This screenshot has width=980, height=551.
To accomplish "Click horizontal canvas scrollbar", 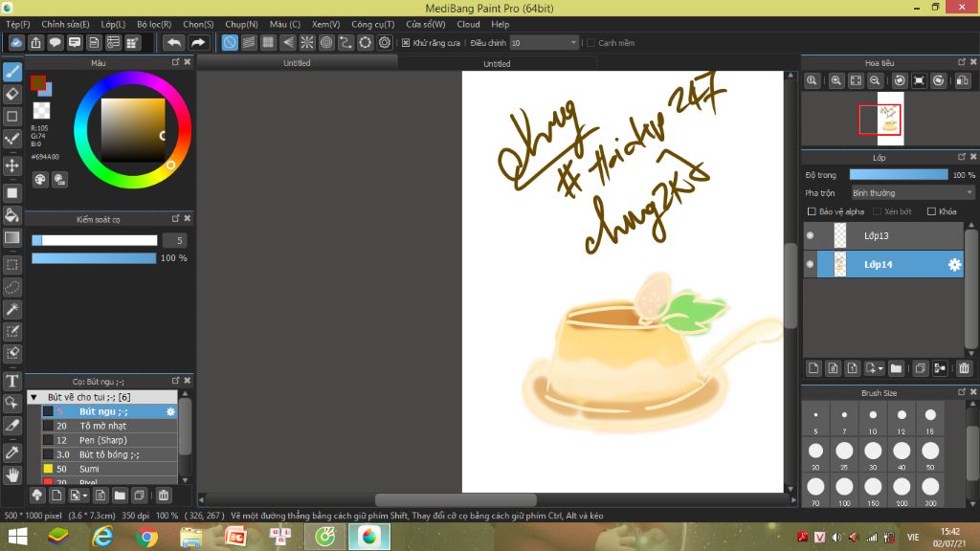I will point(456,499).
